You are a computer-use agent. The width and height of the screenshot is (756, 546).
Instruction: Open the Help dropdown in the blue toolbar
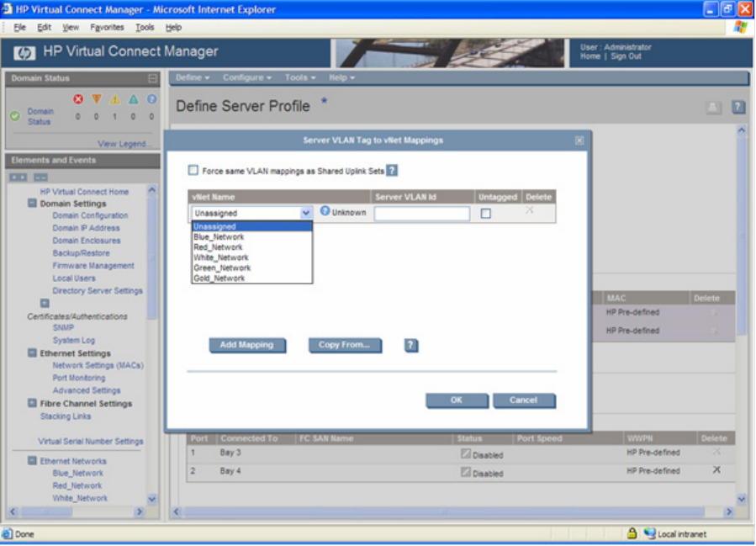(341, 77)
